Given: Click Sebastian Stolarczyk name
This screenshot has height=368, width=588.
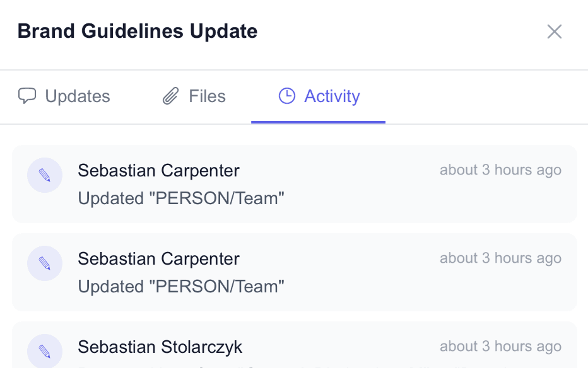Looking at the screenshot, I should (160, 347).
